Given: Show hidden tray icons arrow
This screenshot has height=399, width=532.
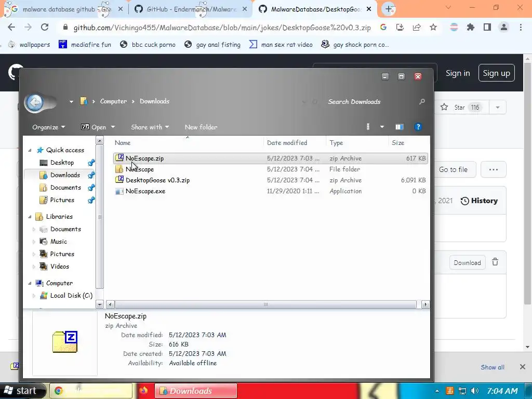Looking at the screenshot, I should click(437, 391).
